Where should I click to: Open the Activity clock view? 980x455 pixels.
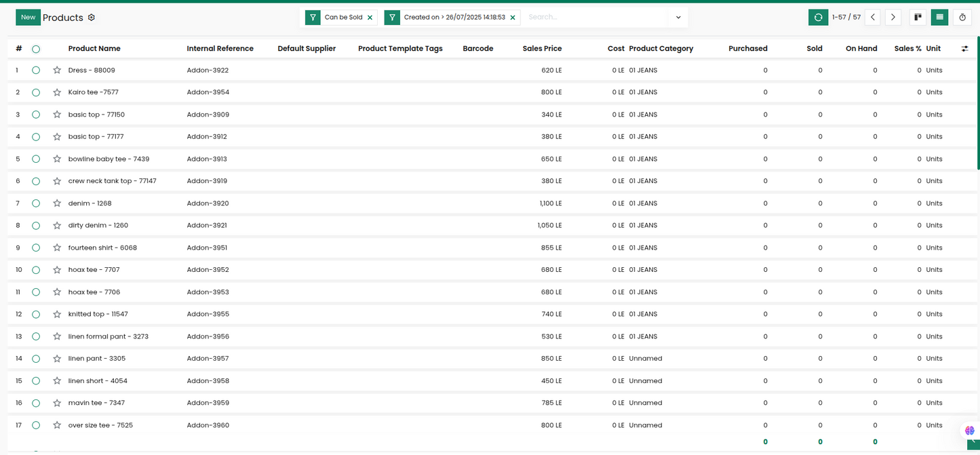point(962,18)
